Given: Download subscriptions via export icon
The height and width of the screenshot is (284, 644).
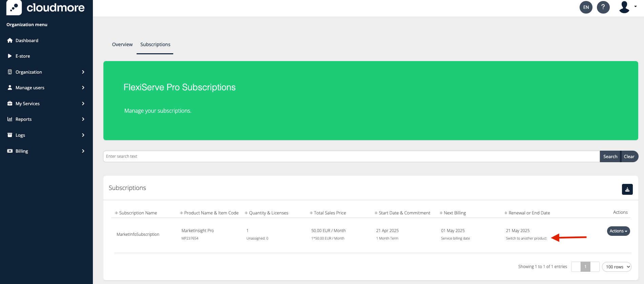Looking at the screenshot, I should click(x=627, y=189).
